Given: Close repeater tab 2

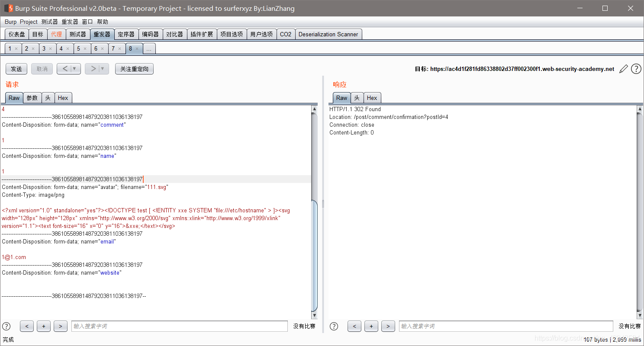Looking at the screenshot, I should (x=33, y=49).
